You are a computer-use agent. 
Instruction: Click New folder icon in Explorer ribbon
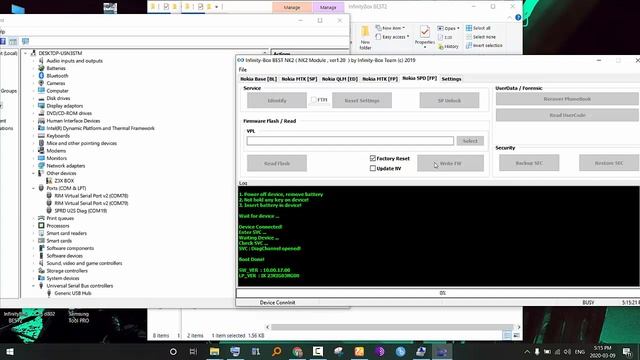pyautogui.click(x=365, y=32)
